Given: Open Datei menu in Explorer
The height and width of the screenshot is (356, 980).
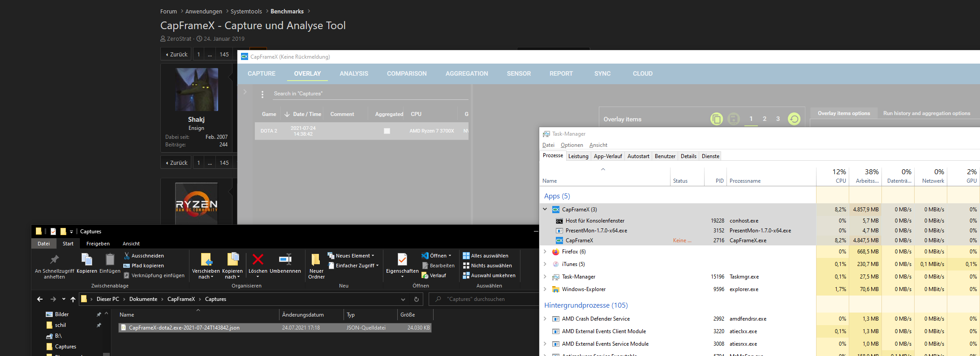Looking at the screenshot, I should pyautogui.click(x=43, y=244).
